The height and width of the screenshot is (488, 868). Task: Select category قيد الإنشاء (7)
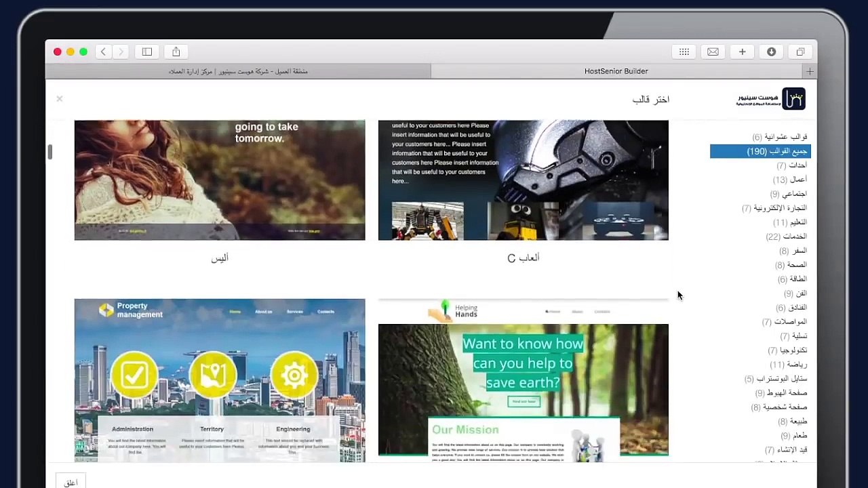click(x=786, y=450)
